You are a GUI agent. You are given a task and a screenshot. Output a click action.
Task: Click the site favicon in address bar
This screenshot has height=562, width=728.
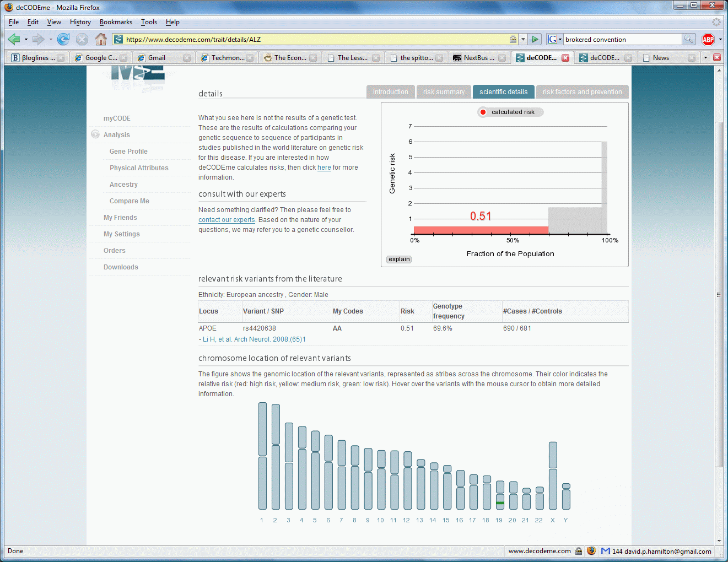118,39
